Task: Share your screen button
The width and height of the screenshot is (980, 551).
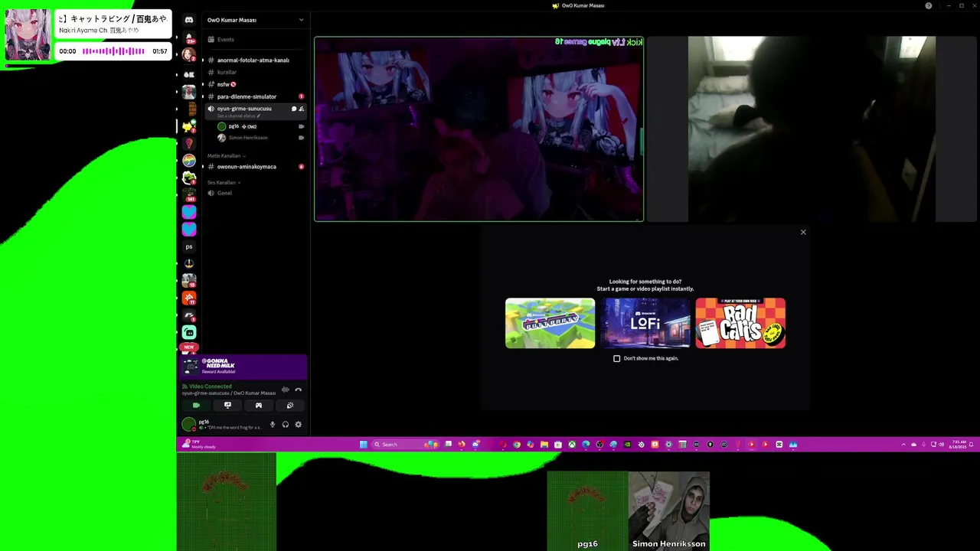Action: 227,406
